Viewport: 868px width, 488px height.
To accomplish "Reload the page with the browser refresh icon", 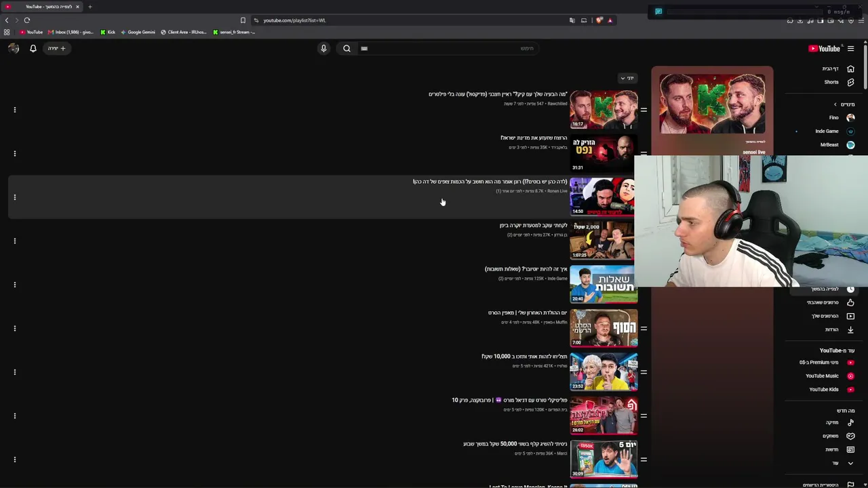I will 27,20.
